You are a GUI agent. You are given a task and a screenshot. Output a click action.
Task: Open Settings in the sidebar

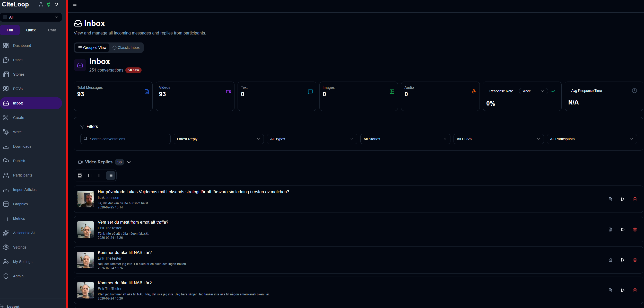point(31,247)
